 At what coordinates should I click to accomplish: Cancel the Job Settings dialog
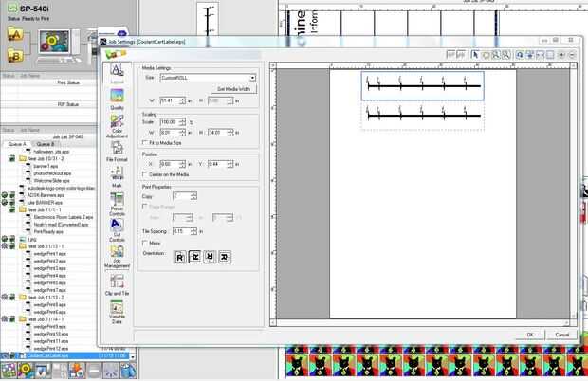coord(561,335)
